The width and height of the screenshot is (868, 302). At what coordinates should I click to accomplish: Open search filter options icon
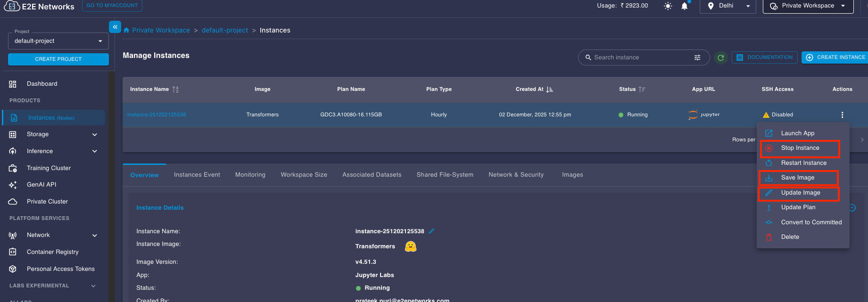[697, 57]
